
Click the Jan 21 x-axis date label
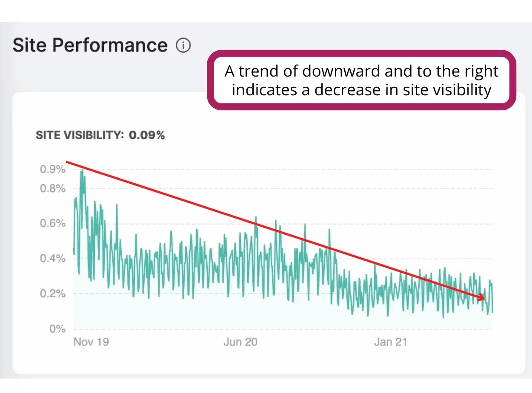pyautogui.click(x=389, y=342)
